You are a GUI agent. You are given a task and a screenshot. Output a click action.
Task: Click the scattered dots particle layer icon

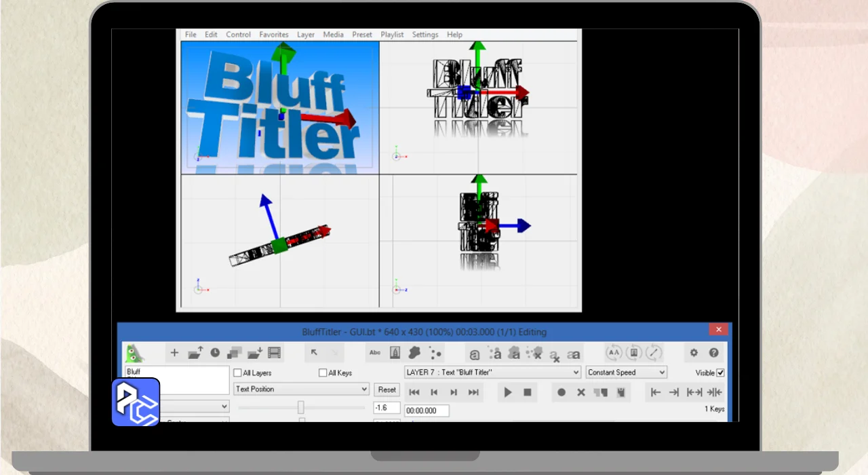tap(435, 353)
